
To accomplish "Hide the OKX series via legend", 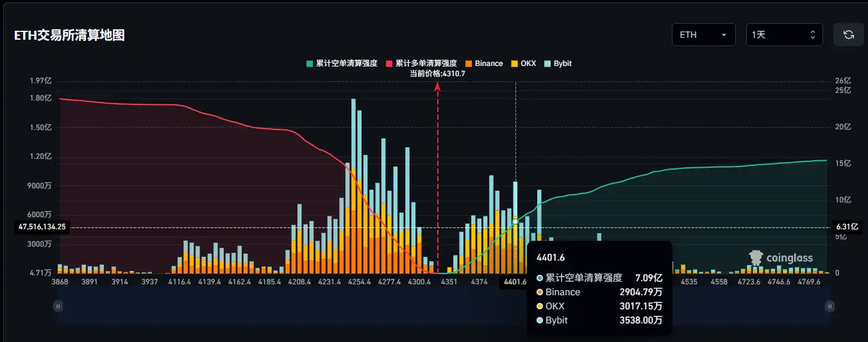I will click(523, 63).
